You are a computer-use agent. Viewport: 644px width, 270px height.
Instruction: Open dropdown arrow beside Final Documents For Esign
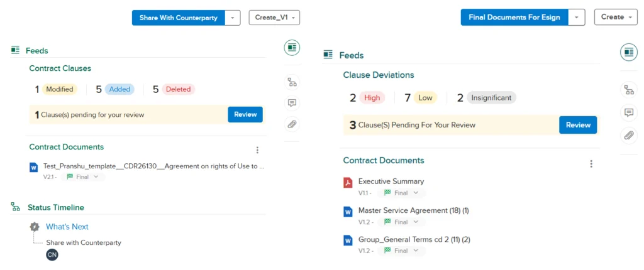point(577,17)
